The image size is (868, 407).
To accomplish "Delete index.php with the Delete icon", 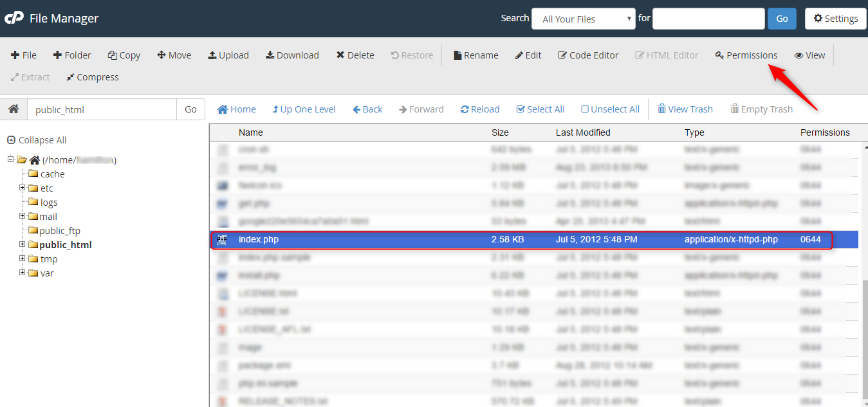I will coord(355,55).
